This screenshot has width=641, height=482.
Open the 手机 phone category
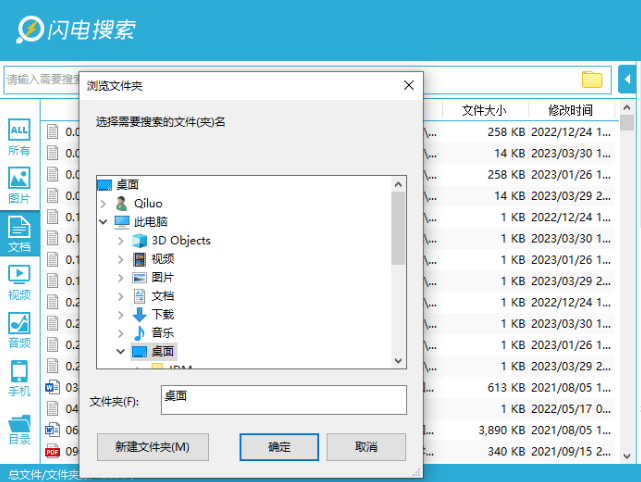point(19,379)
